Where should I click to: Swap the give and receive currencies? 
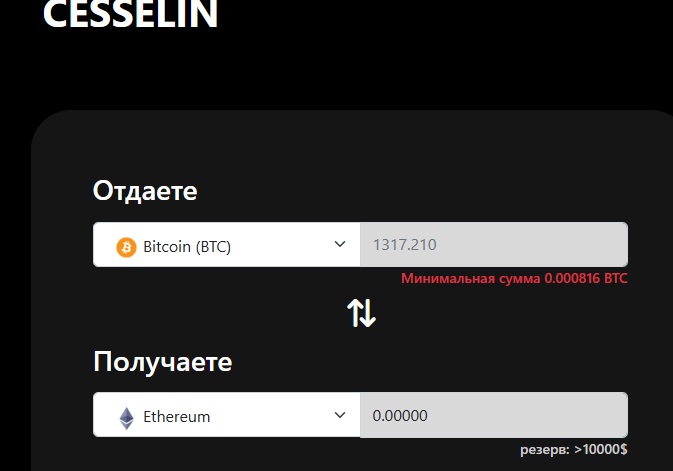(361, 314)
